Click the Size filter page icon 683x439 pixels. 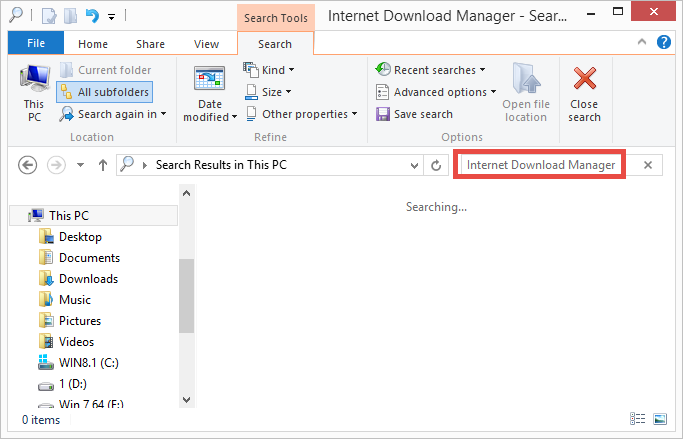click(251, 92)
